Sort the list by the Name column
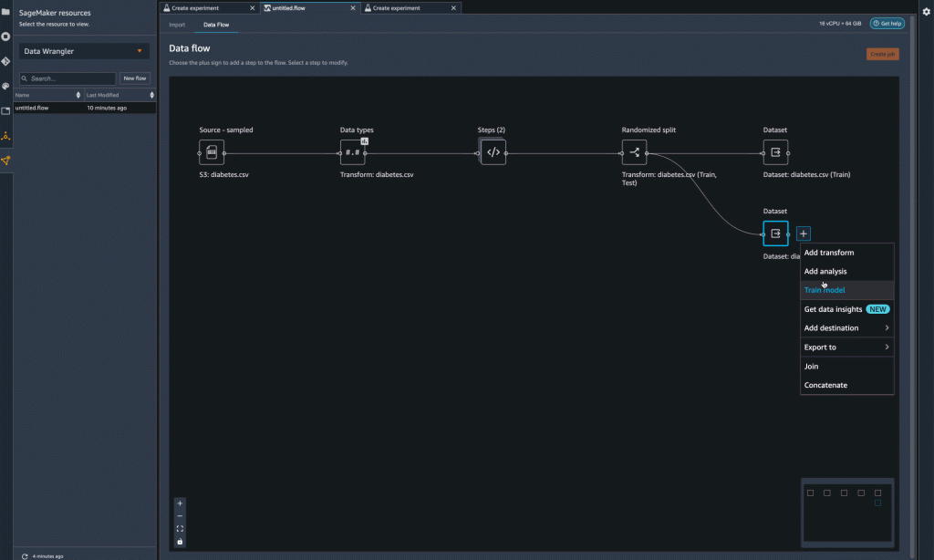 tap(47, 95)
